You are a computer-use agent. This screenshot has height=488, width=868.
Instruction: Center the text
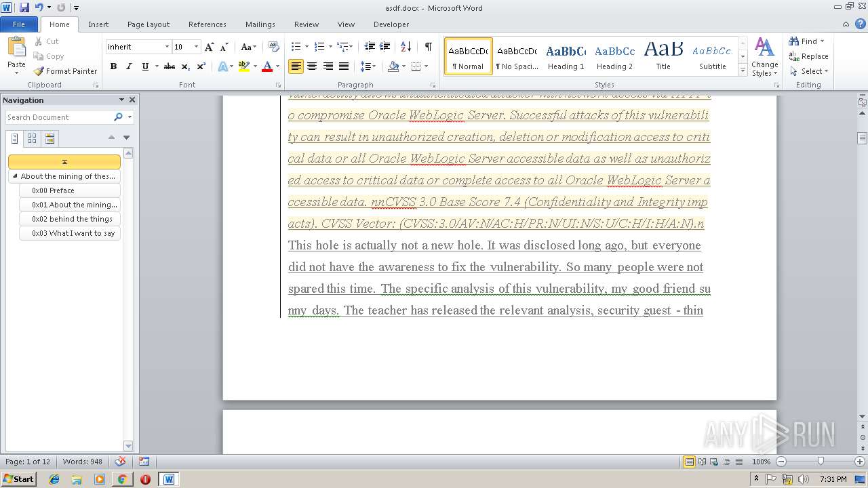tap(312, 66)
